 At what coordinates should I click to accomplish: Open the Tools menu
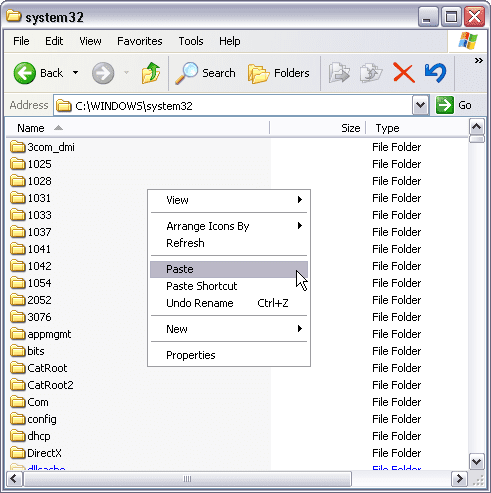pyautogui.click(x=191, y=41)
